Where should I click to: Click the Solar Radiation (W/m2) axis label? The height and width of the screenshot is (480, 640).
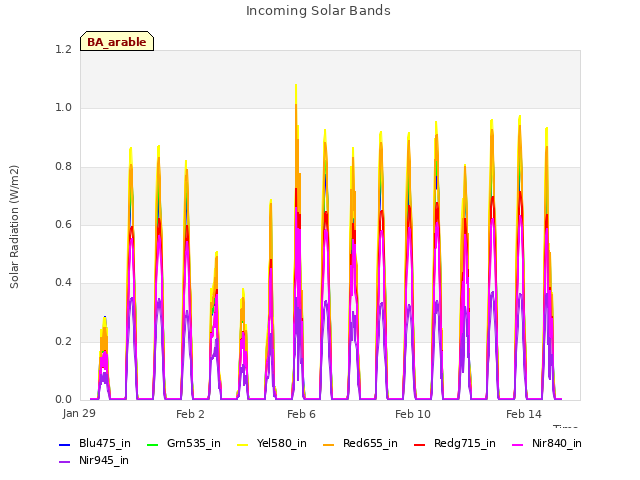click(14, 227)
